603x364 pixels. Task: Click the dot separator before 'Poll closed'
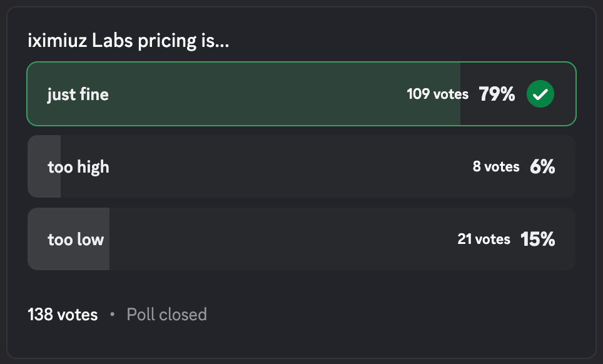tap(113, 314)
